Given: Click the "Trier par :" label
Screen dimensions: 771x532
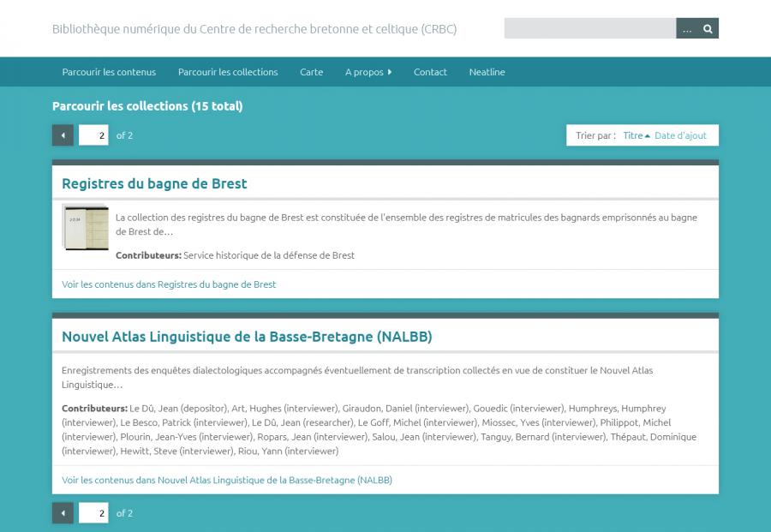Looking at the screenshot, I should pyautogui.click(x=595, y=135).
